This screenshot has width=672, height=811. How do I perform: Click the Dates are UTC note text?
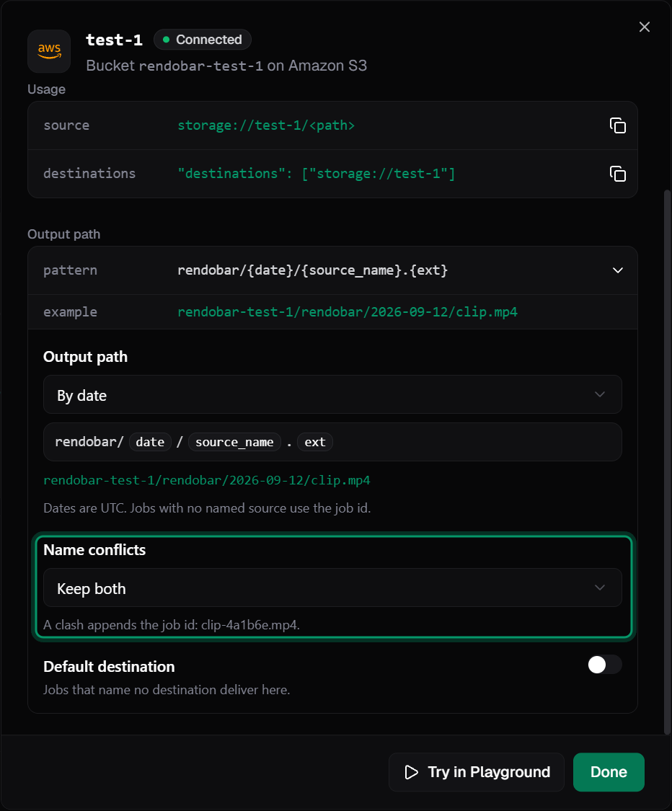click(207, 508)
